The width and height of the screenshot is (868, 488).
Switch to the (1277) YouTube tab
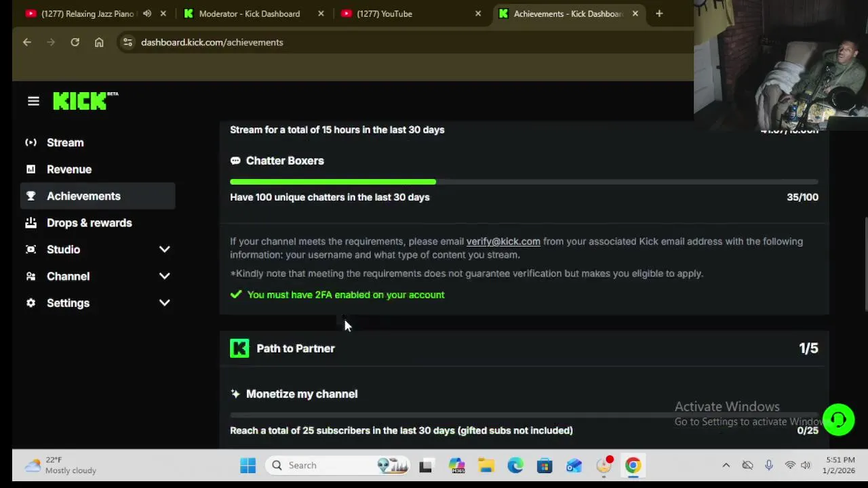click(x=384, y=14)
